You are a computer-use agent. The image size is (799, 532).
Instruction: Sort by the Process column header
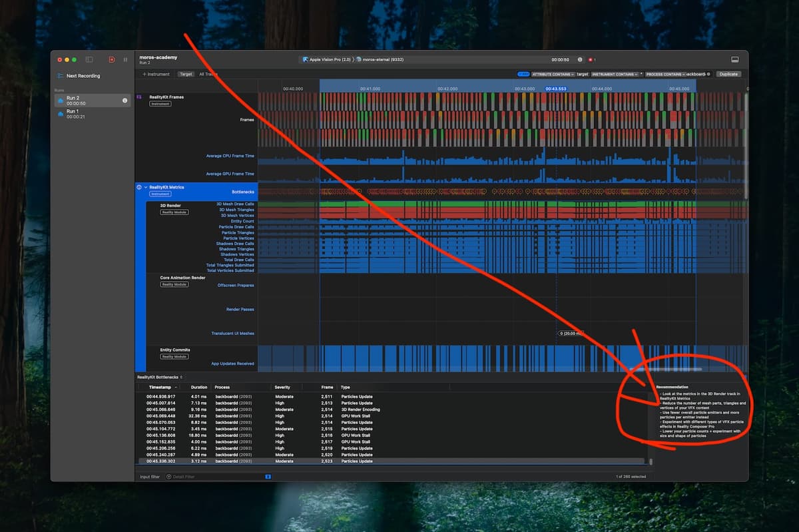[222, 387]
